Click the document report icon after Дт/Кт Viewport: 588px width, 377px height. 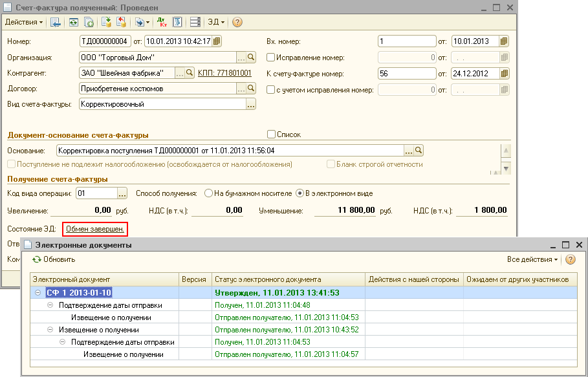pyautogui.click(x=177, y=22)
